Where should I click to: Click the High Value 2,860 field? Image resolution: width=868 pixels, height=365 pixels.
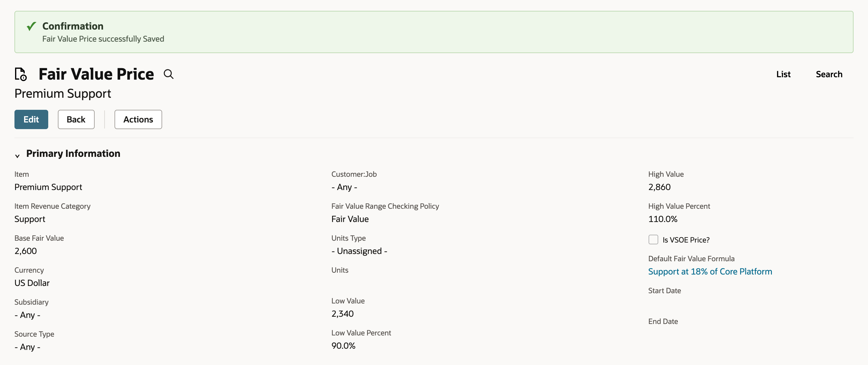tap(659, 187)
